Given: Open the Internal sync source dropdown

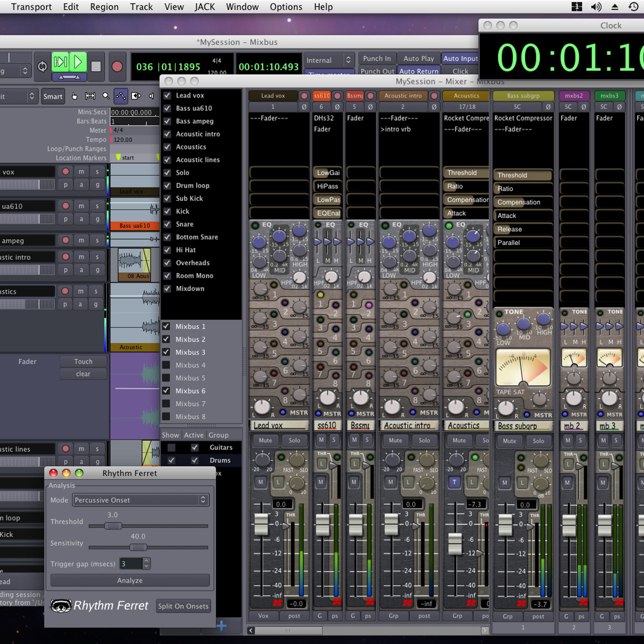Looking at the screenshot, I should [329, 60].
